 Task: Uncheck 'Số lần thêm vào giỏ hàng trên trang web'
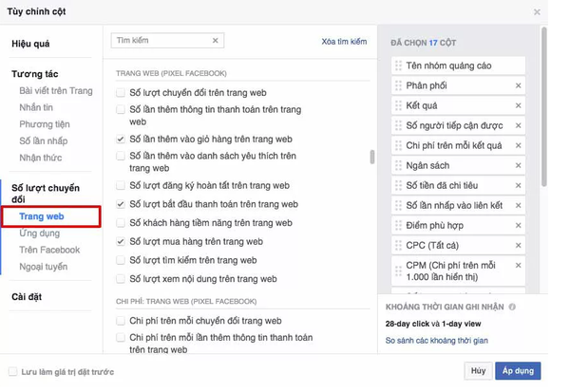point(121,139)
